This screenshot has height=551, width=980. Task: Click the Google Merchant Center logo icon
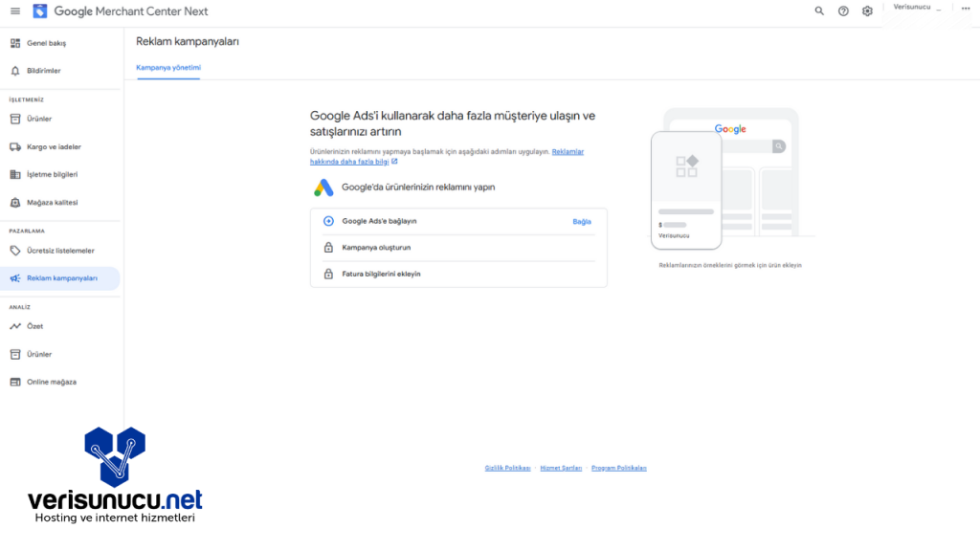40,11
